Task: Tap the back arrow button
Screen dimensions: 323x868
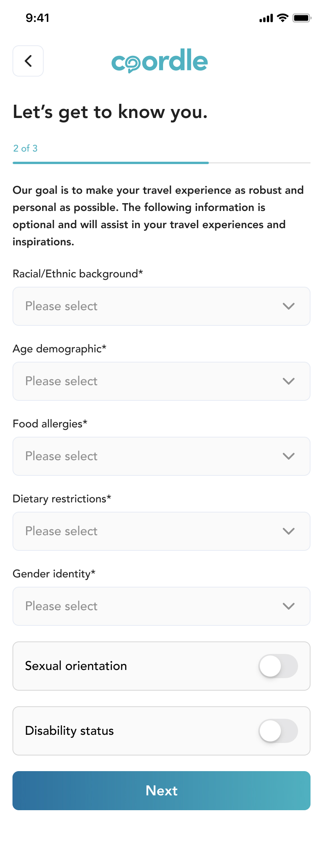Action: (28, 61)
